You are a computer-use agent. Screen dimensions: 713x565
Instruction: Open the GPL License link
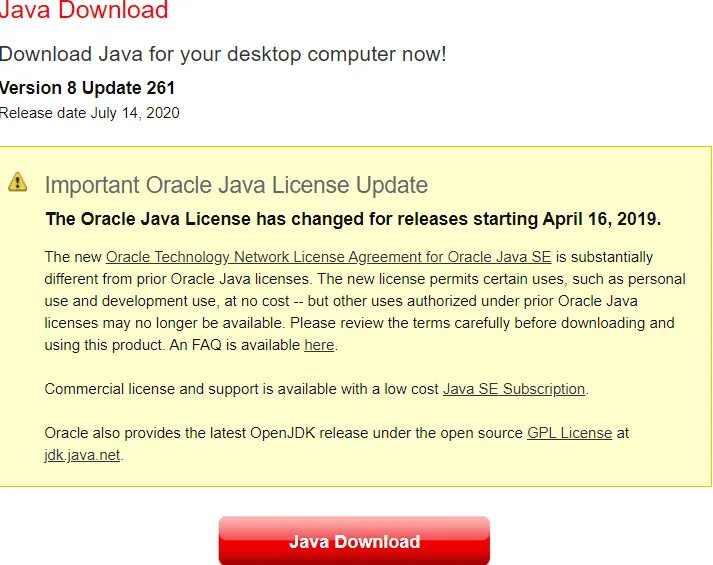coord(569,433)
